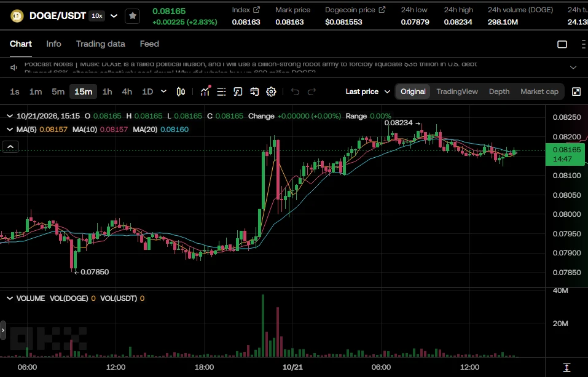Open the Trading data tab
588x377 pixels.
pyautogui.click(x=101, y=44)
